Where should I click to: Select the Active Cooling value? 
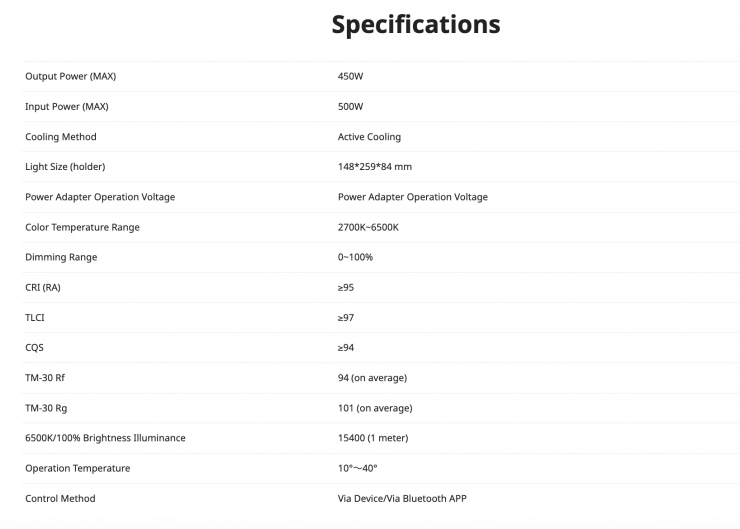(x=369, y=137)
